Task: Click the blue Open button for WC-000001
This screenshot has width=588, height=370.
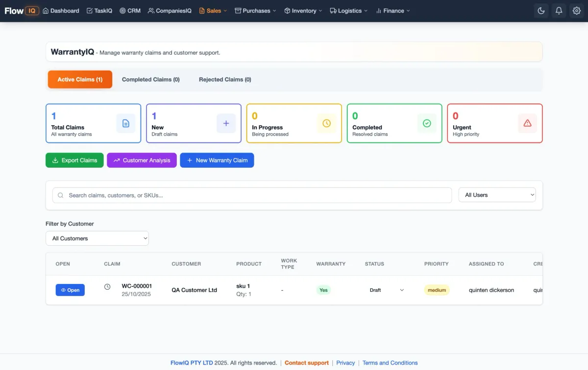Action: pyautogui.click(x=70, y=290)
